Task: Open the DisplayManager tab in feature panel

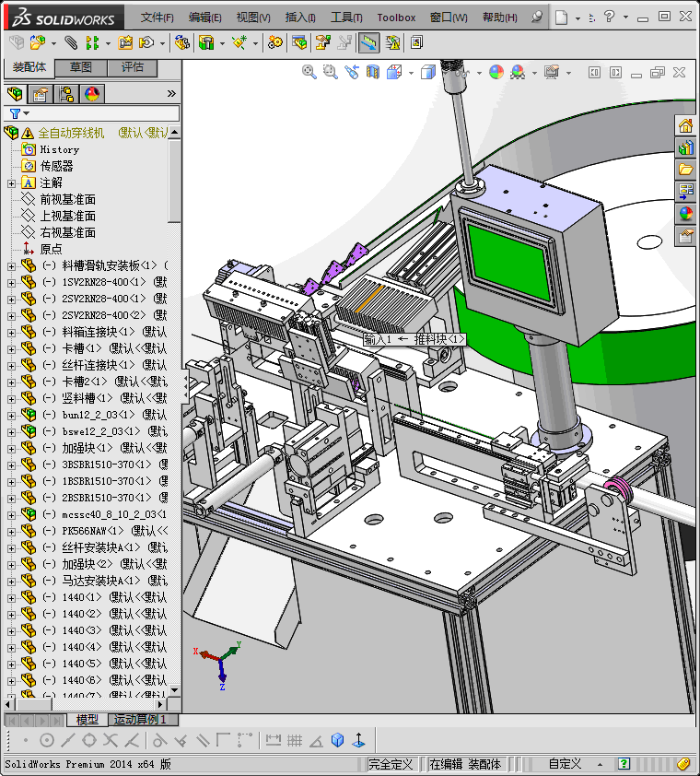Action: tap(91, 94)
